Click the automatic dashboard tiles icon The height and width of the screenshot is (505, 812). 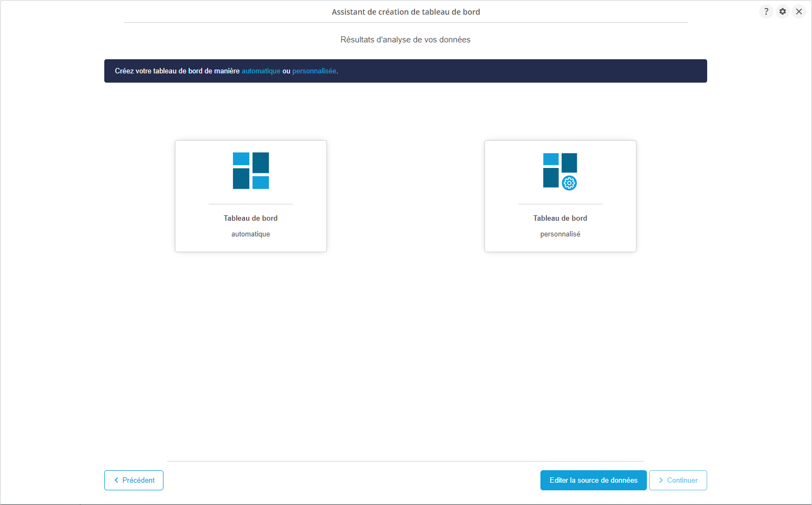pos(251,171)
